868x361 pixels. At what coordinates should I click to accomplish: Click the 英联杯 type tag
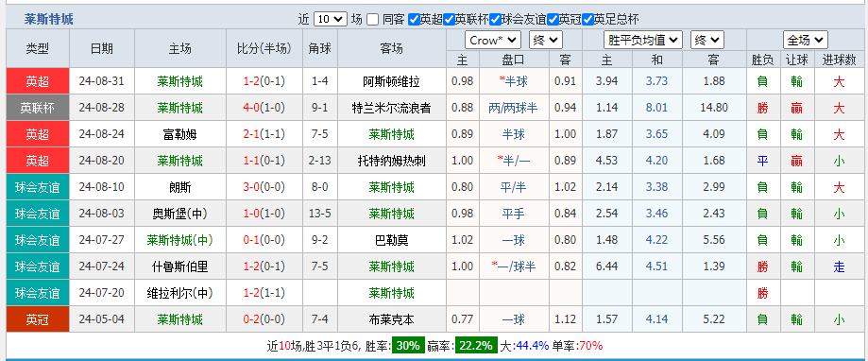(38, 108)
